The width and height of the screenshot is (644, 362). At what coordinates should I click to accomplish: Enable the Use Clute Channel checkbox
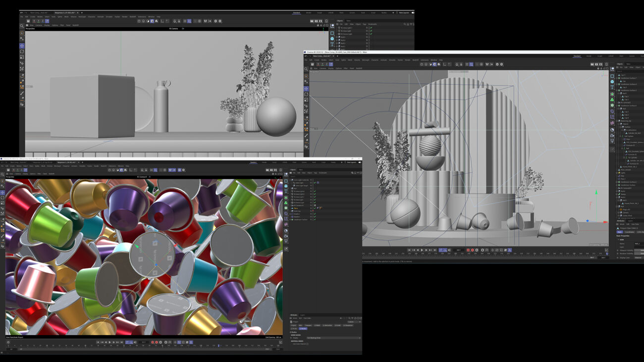pos(307,344)
